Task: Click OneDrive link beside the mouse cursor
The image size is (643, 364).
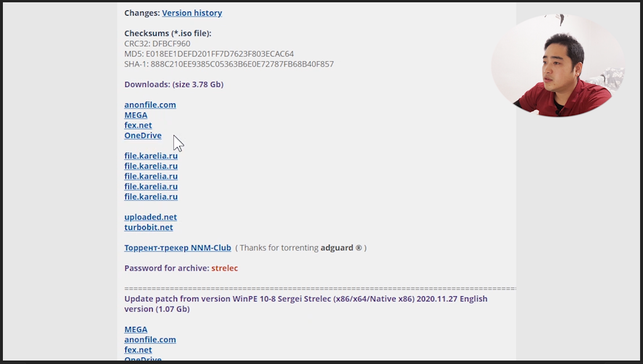Action: (143, 135)
